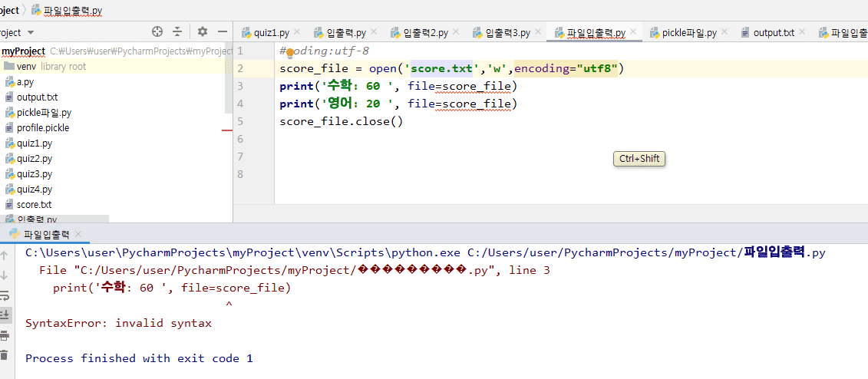
Task: Click the Python icon beside quiz2.py
Action: [9, 159]
